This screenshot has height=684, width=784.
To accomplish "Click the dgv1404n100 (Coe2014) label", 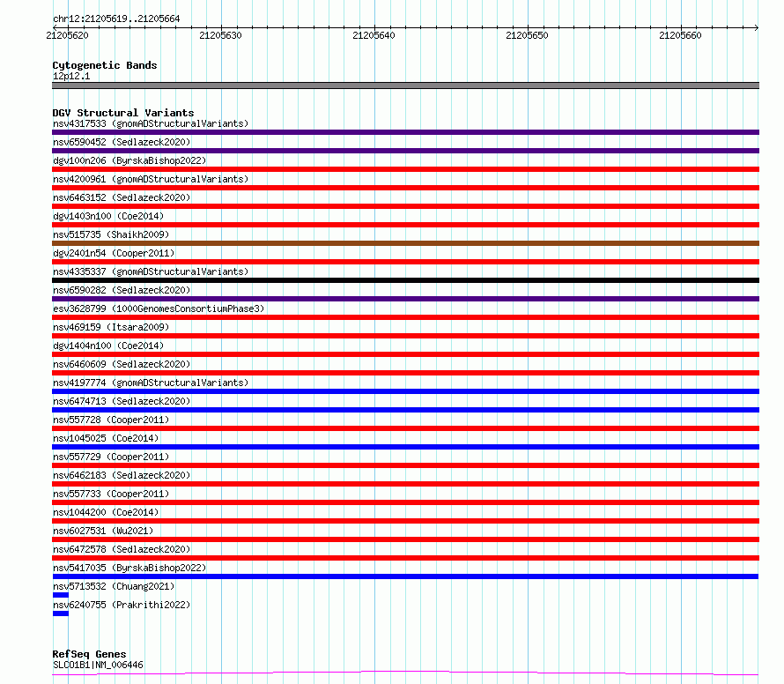I will pyautogui.click(x=108, y=346).
